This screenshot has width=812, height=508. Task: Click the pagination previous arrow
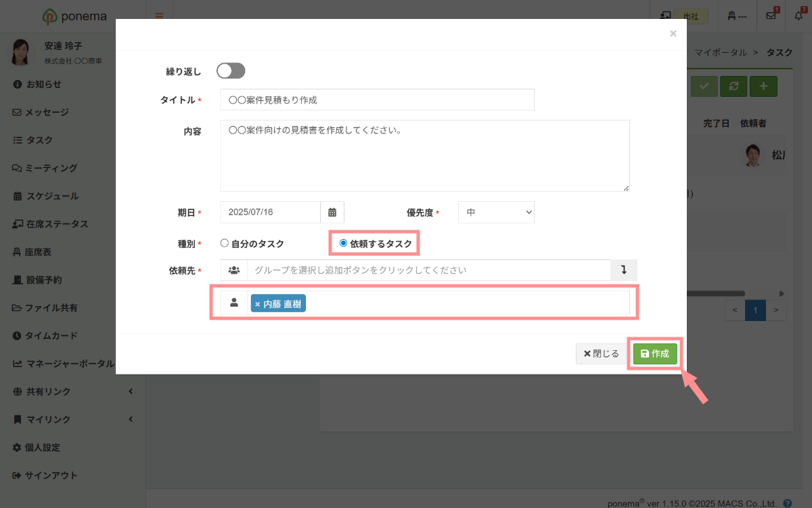735,310
